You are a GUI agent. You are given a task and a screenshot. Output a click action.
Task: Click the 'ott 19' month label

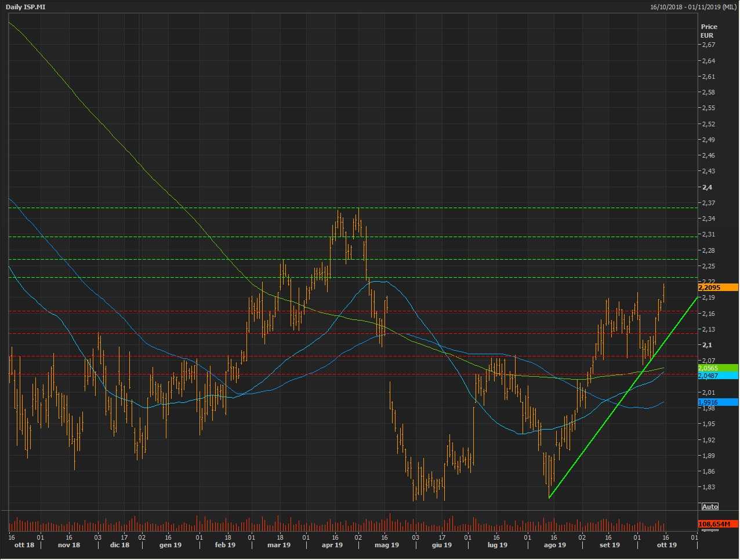pos(666,545)
